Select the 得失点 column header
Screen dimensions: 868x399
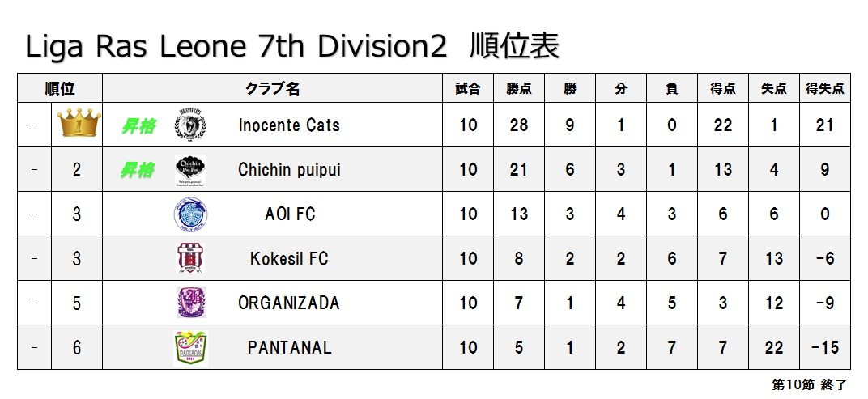click(x=825, y=88)
